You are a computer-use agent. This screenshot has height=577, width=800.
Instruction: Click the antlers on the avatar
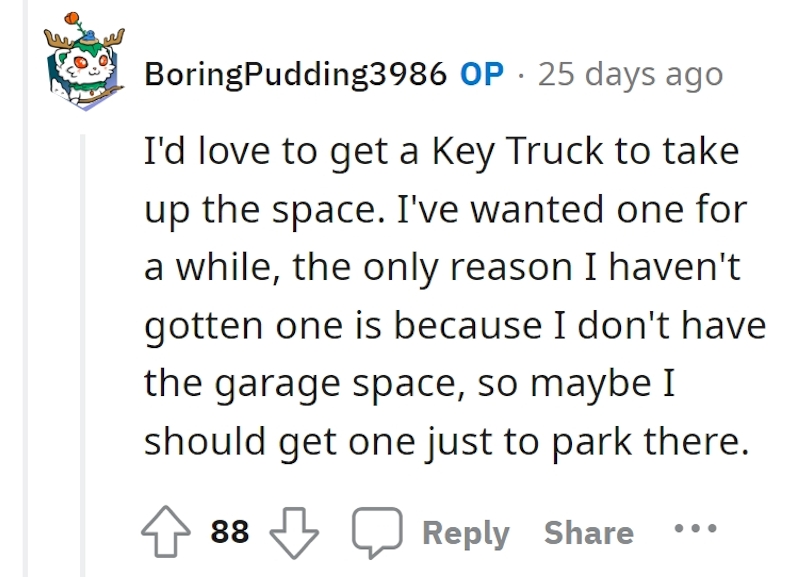click(85, 38)
